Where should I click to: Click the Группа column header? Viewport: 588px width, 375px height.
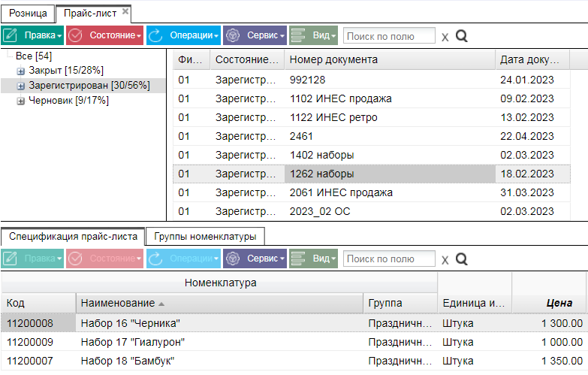400,303
